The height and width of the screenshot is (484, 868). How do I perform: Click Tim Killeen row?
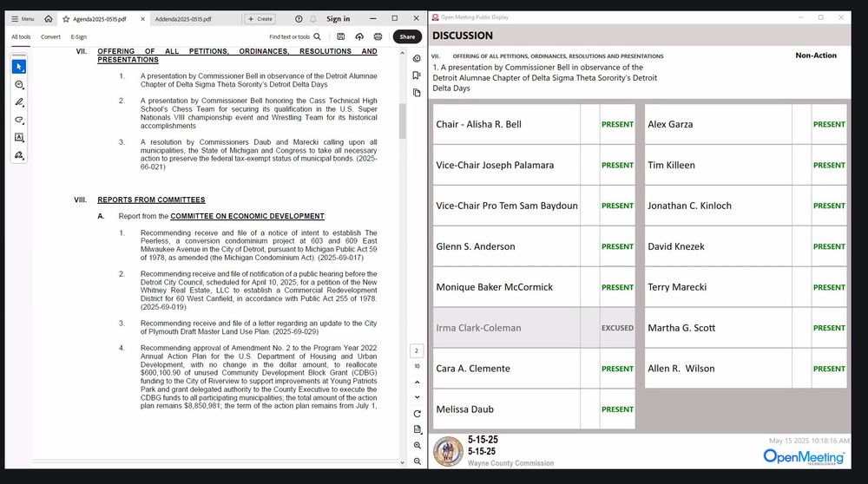click(746, 165)
